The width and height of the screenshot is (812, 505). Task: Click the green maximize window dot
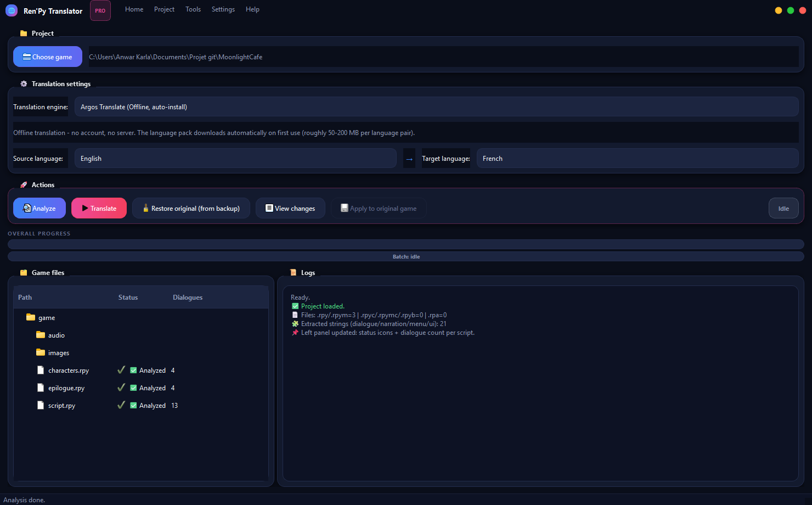click(x=791, y=10)
